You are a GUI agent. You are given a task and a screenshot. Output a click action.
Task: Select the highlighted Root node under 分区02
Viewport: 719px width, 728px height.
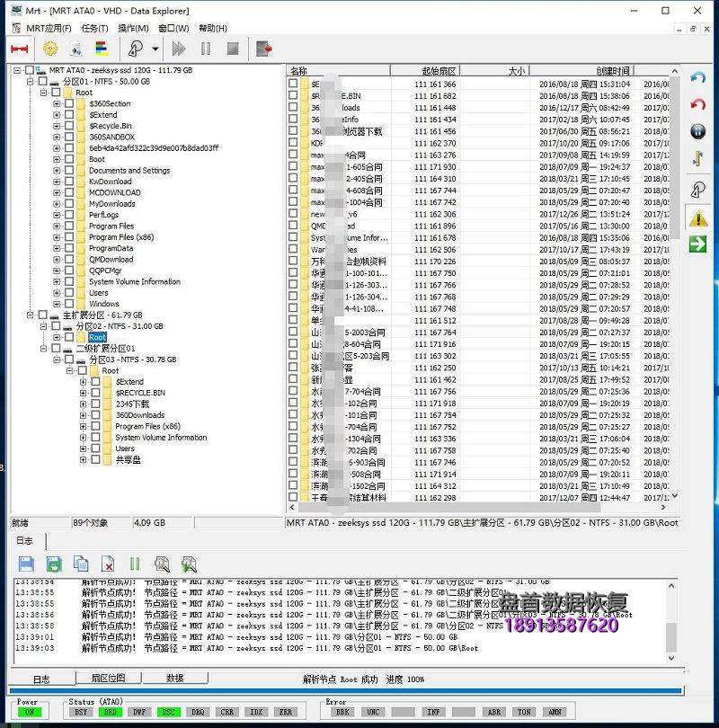(x=97, y=337)
